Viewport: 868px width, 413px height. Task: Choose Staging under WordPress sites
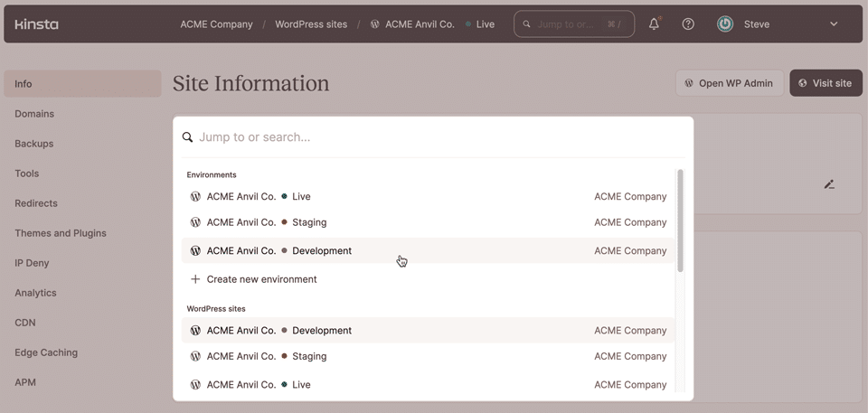(x=428, y=357)
